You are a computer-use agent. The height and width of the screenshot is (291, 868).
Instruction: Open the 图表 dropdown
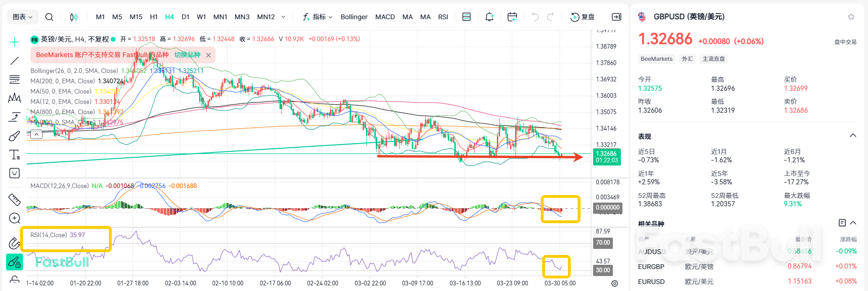(x=22, y=17)
